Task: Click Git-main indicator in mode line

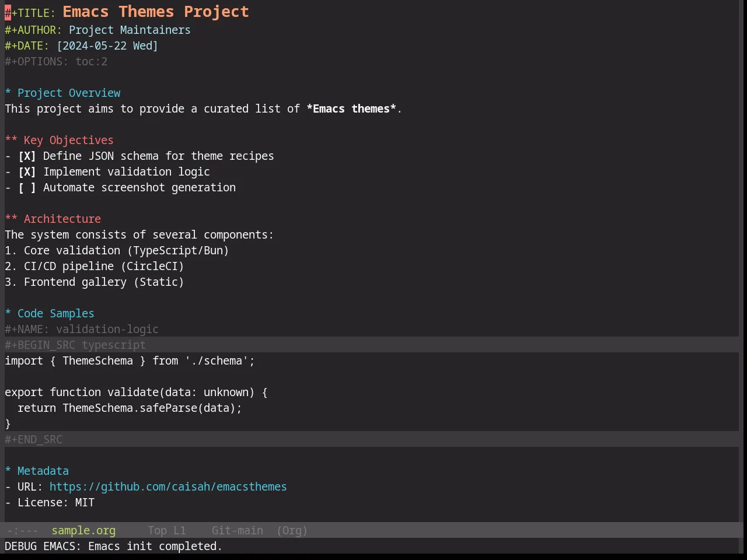Action: 238,531
